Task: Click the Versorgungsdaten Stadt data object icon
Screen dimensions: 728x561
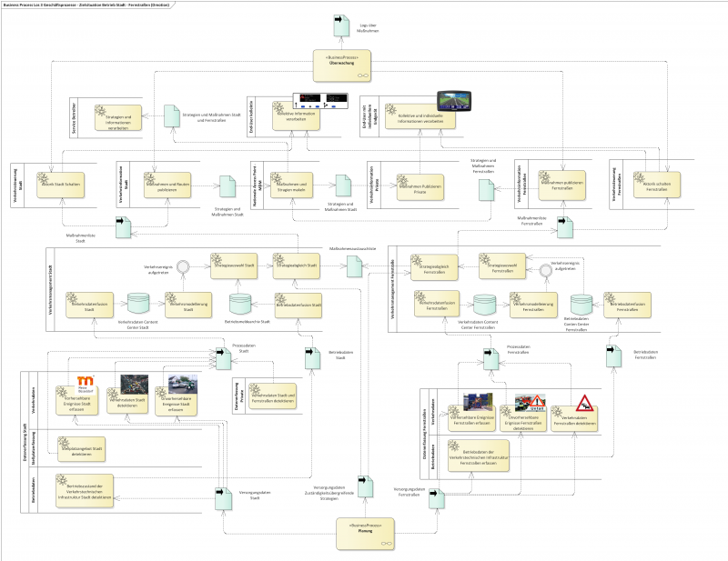Action: 222,496
